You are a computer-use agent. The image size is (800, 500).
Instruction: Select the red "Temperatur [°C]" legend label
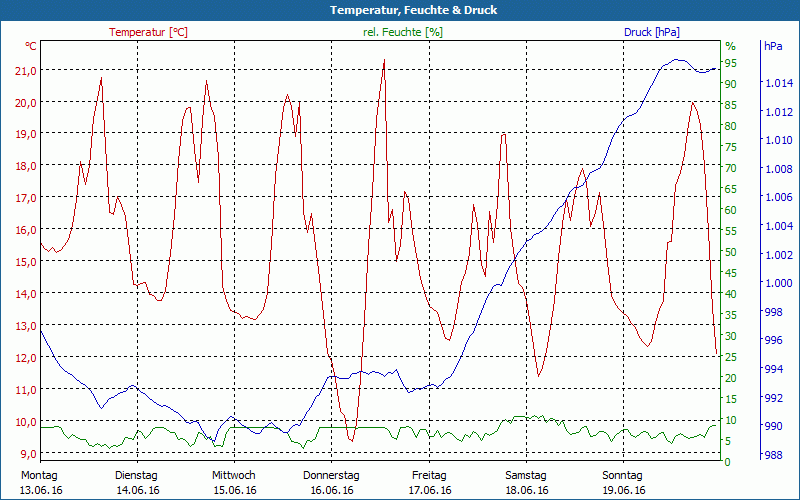[x=148, y=32]
